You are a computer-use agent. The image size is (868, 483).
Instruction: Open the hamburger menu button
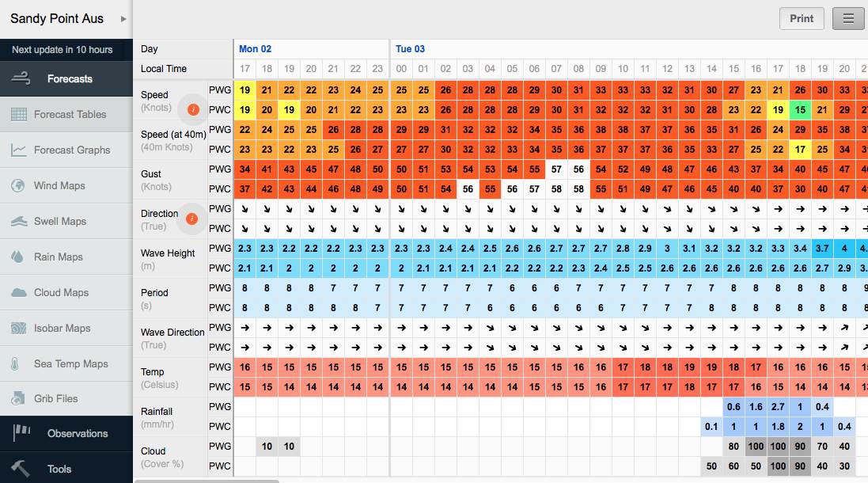[x=848, y=18]
